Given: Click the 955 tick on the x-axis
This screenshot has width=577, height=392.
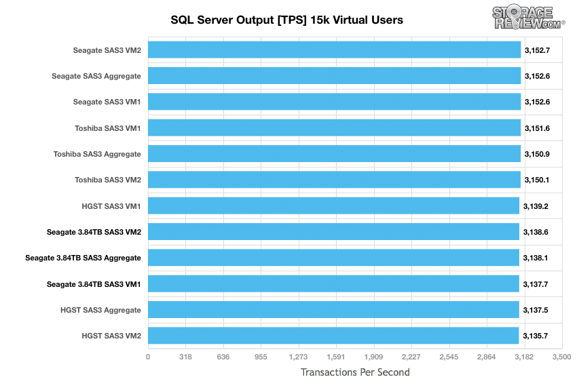Looking at the screenshot, I should click(x=261, y=357).
